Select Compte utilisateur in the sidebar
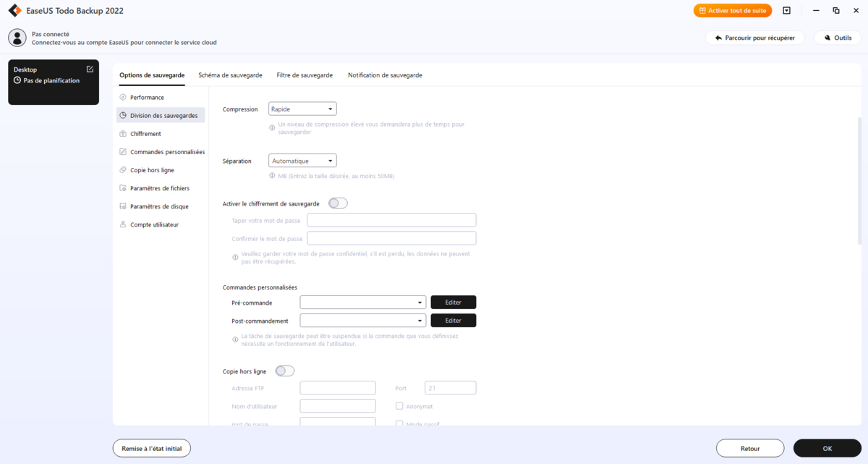Screen dimensions: 868x464 click(160, 224)
